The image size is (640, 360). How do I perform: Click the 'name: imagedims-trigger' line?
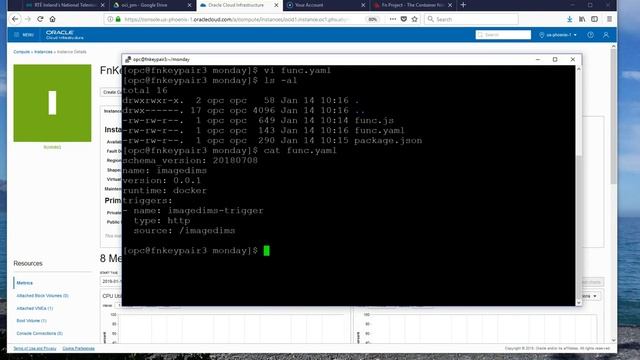pos(193,211)
